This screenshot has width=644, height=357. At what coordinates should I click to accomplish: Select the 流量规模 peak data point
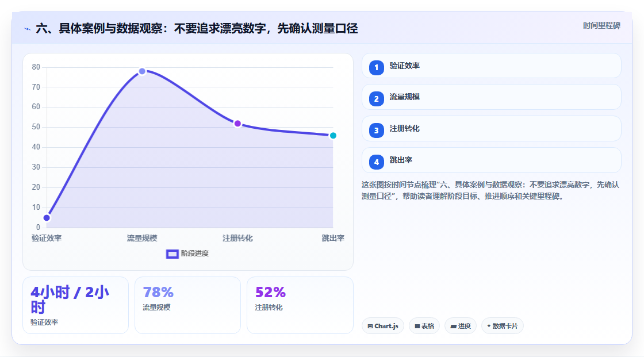tap(142, 71)
